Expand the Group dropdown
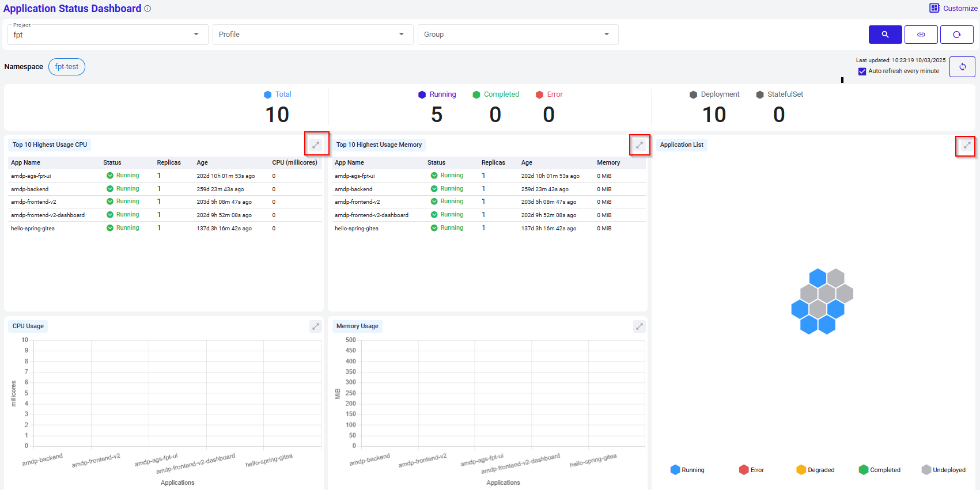Screen dimensions: 980x490 pos(518,35)
